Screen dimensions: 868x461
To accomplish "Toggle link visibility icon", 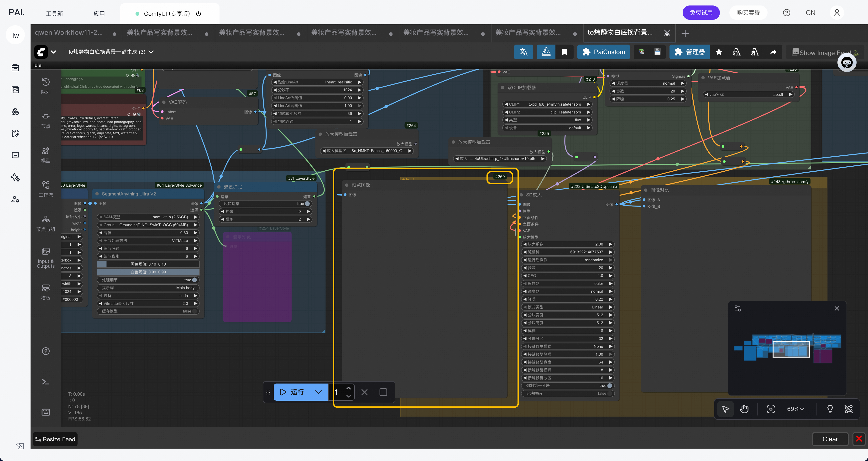I will coord(848,409).
